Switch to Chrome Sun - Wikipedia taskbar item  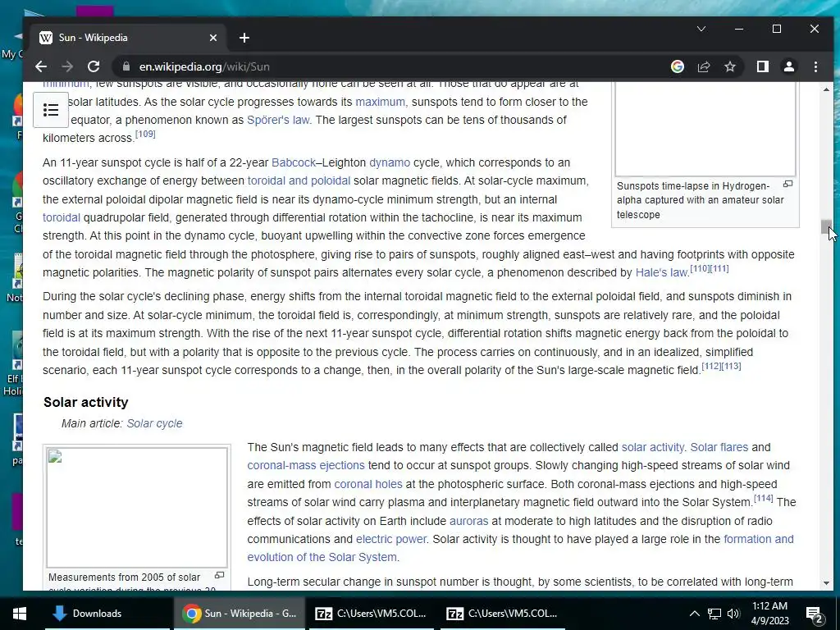[x=239, y=614]
